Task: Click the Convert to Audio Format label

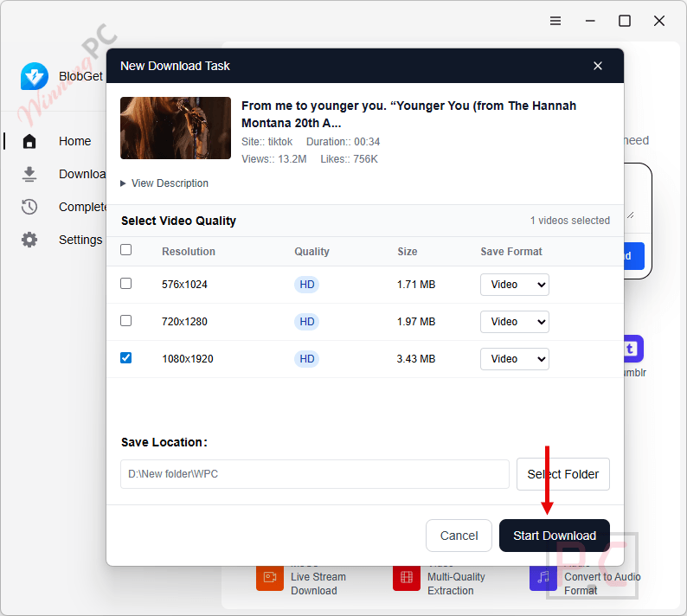Action: tap(602, 584)
